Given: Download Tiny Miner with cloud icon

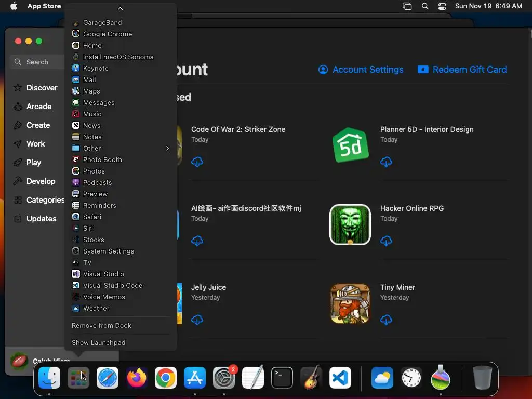Looking at the screenshot, I should point(386,320).
